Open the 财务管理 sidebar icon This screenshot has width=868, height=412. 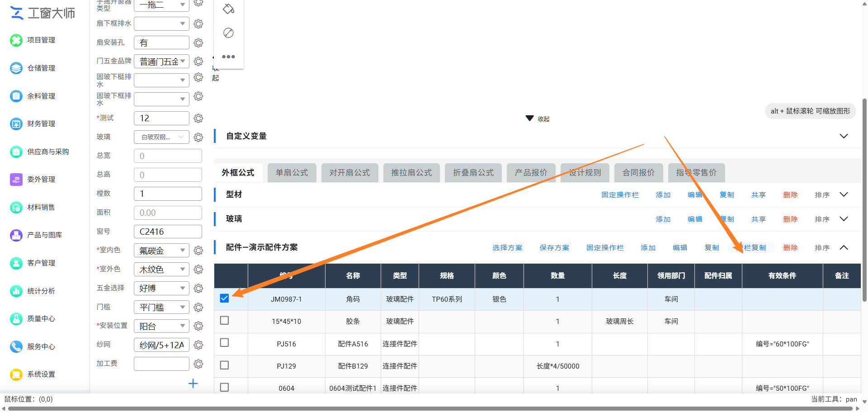[x=16, y=124]
